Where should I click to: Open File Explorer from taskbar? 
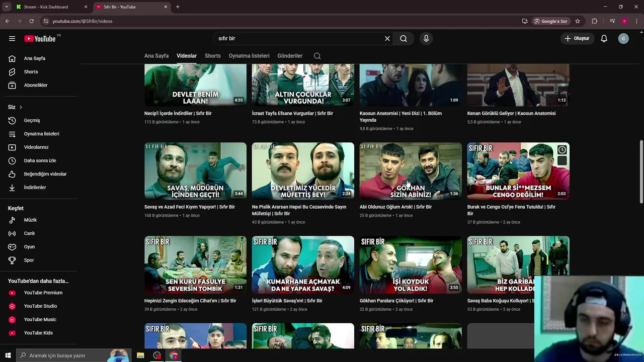[x=140, y=355]
